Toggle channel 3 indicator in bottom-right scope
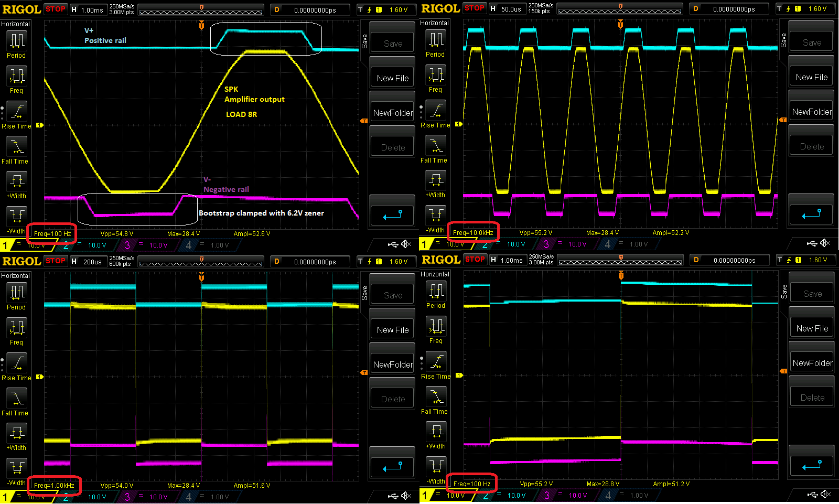This screenshot has height=504, width=839. coord(547,496)
